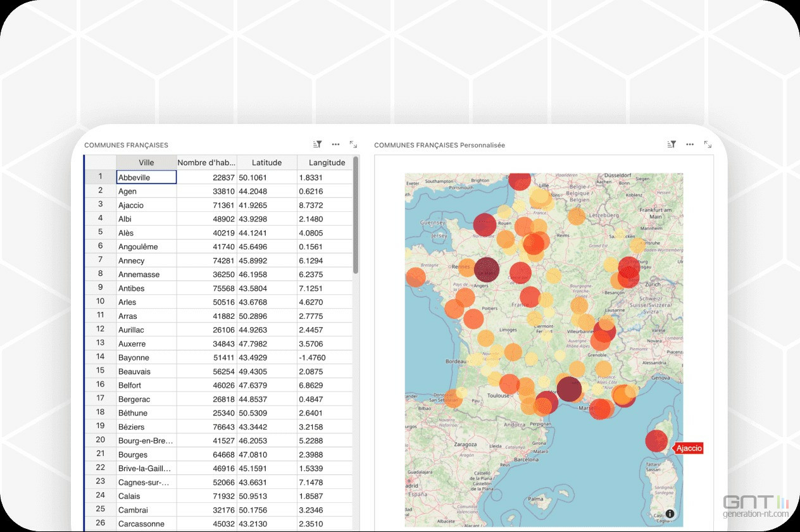Select latitude value 43.2130
The width and height of the screenshot is (800, 532).
[x=266, y=524]
